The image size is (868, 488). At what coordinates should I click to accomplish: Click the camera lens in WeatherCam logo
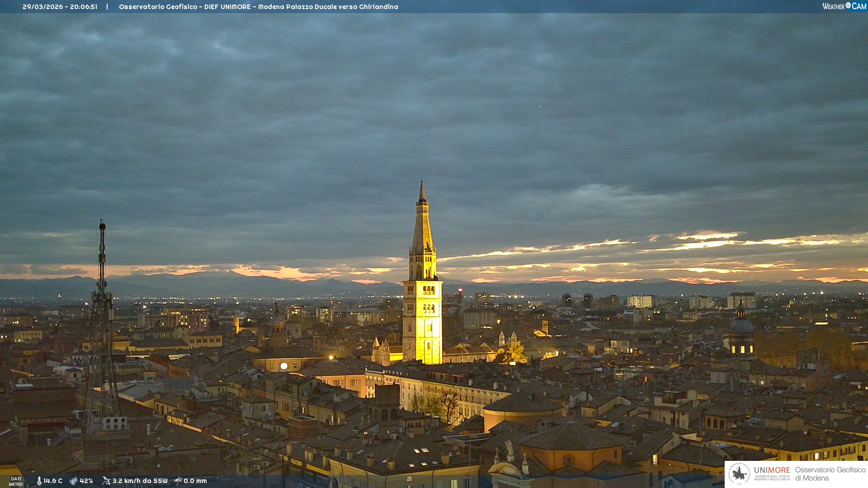click(x=848, y=5)
